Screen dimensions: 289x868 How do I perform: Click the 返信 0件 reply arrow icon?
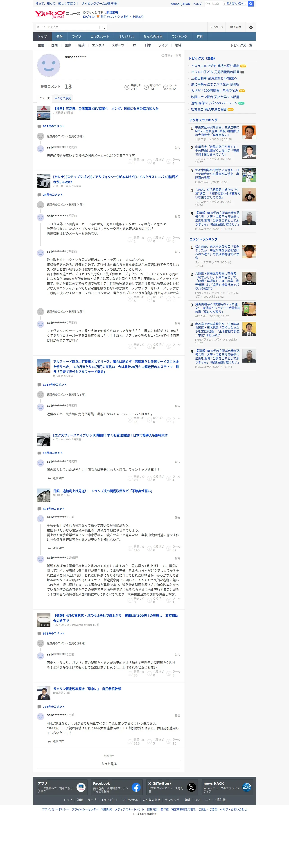(x=50, y=478)
